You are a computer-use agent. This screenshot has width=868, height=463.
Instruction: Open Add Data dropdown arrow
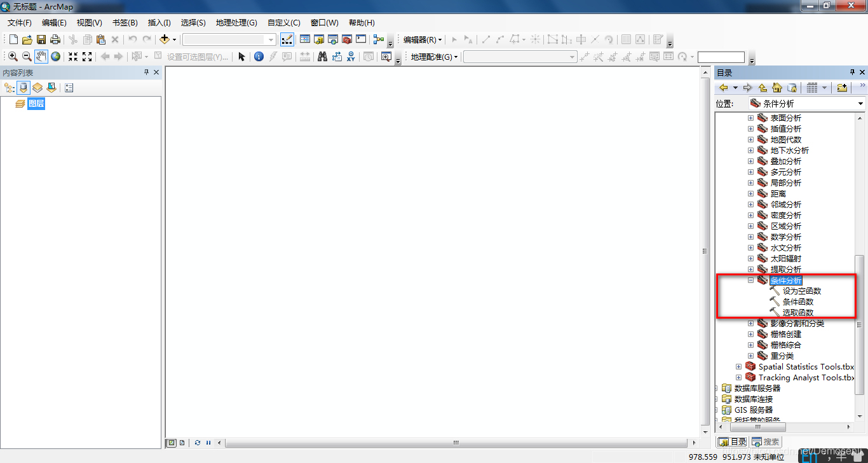[x=174, y=39]
